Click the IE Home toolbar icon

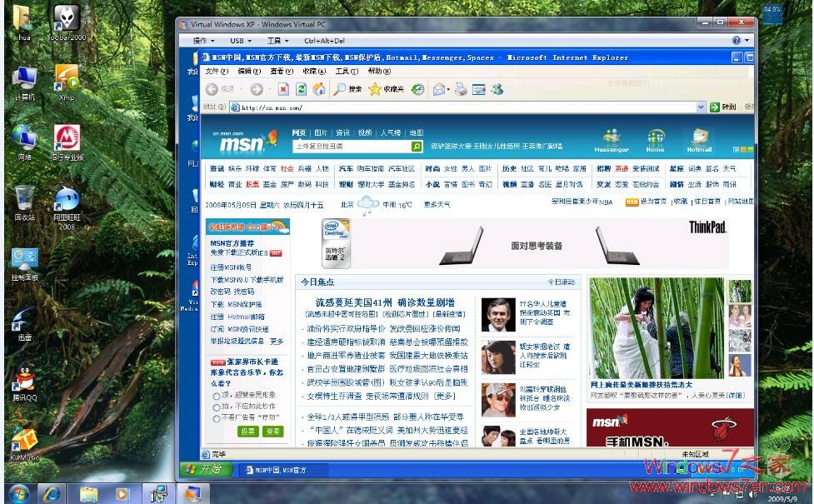[319, 89]
